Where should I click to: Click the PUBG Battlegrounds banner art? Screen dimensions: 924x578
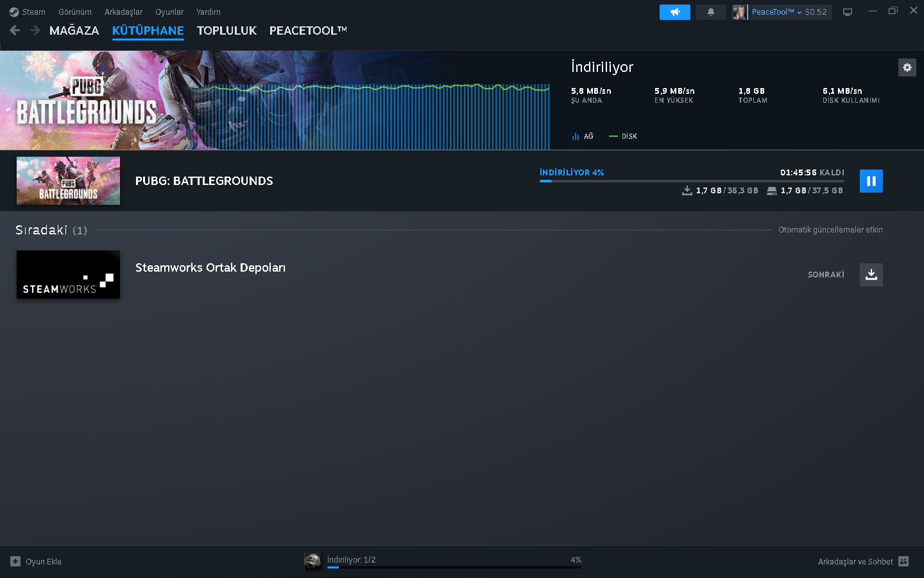click(x=87, y=100)
